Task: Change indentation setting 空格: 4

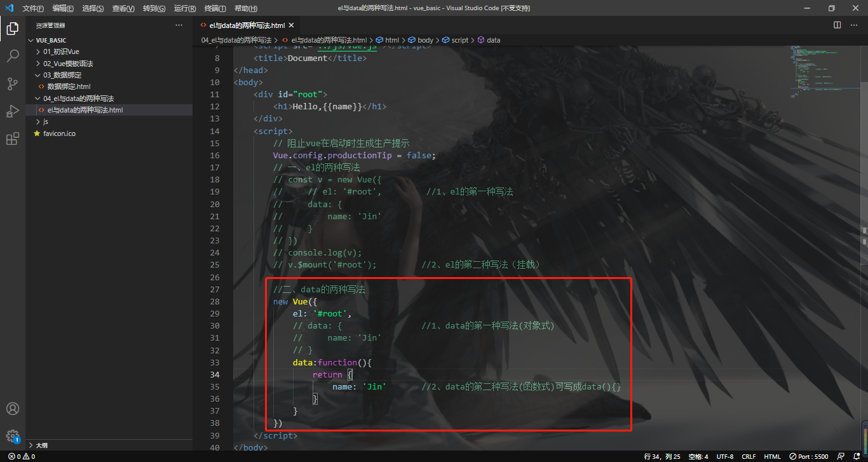Action: click(698, 456)
